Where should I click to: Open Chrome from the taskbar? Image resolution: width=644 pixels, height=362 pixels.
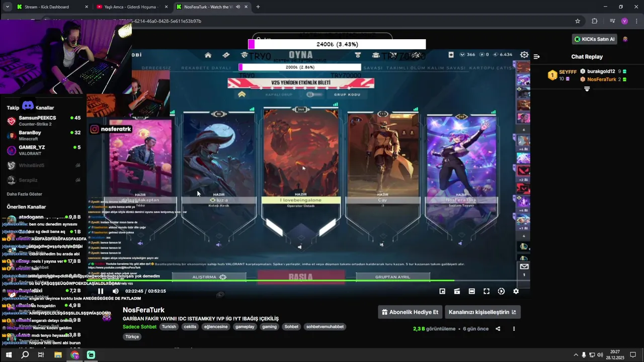click(74, 355)
